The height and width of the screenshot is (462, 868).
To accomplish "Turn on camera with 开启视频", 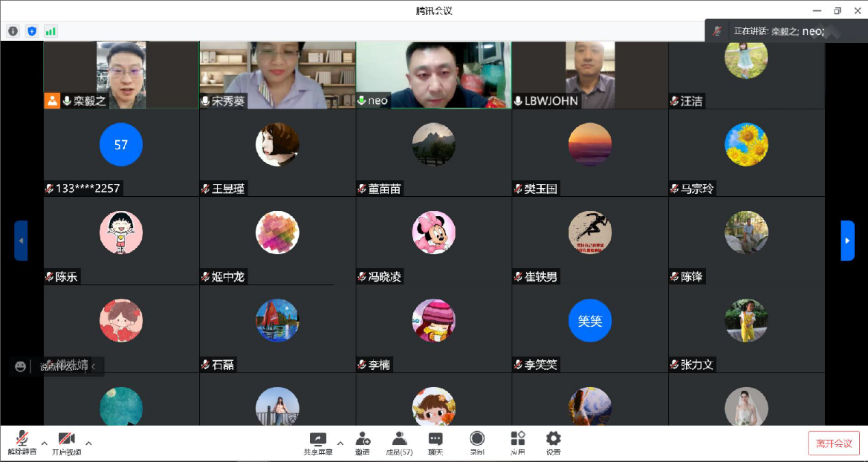I will [x=66, y=442].
